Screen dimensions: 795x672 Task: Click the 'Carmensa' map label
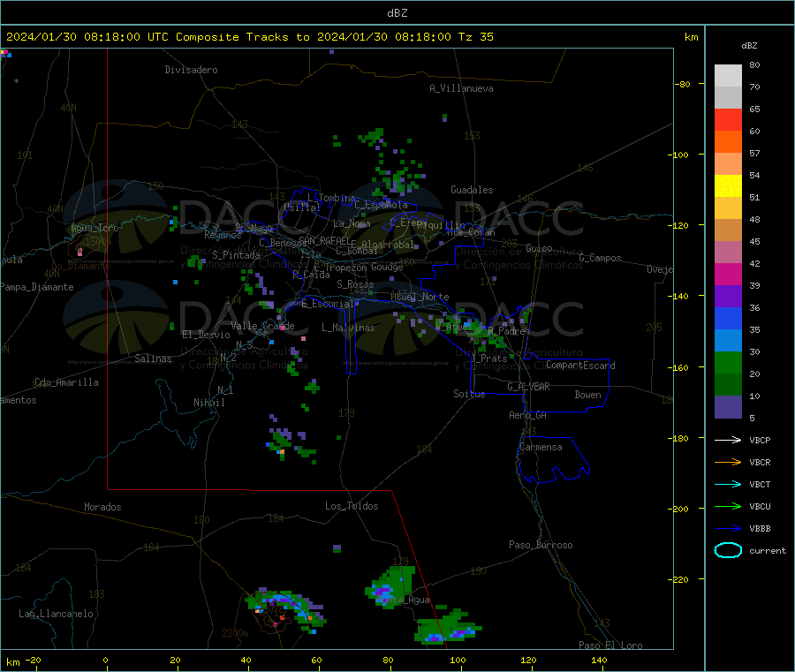(541, 447)
